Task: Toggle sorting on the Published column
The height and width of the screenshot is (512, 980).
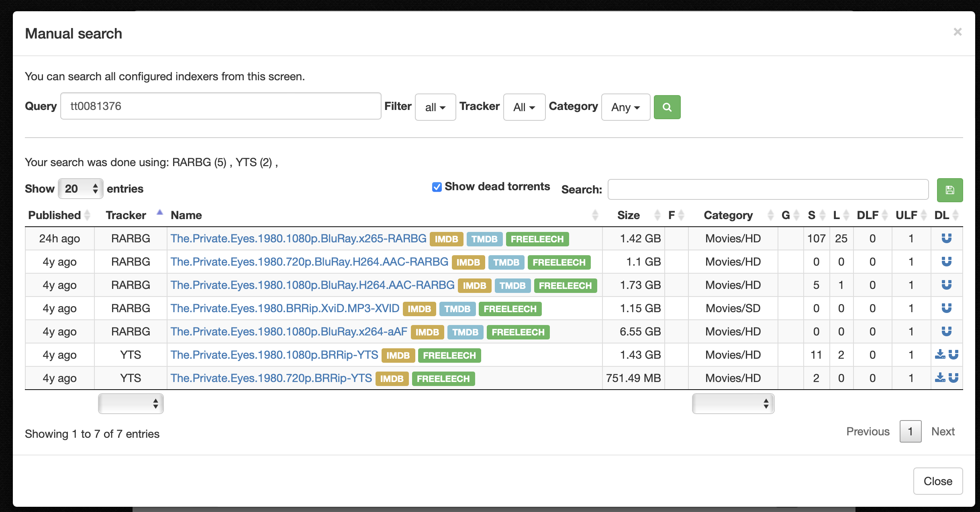Action: (x=55, y=215)
